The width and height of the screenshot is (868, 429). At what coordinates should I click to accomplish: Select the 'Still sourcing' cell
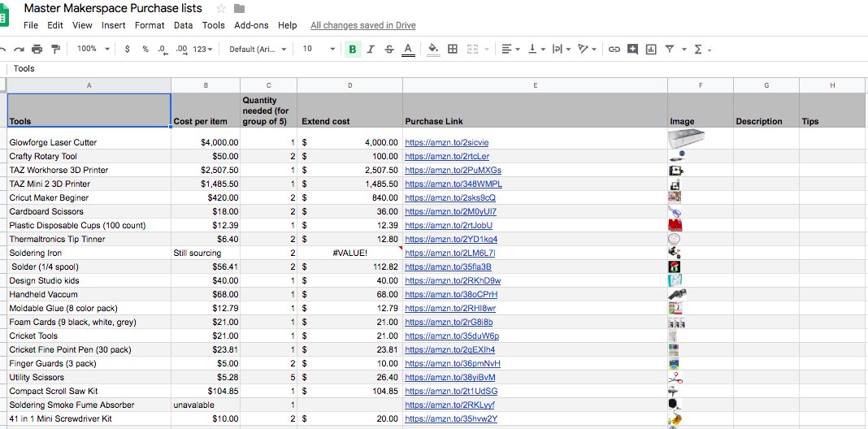click(x=206, y=253)
